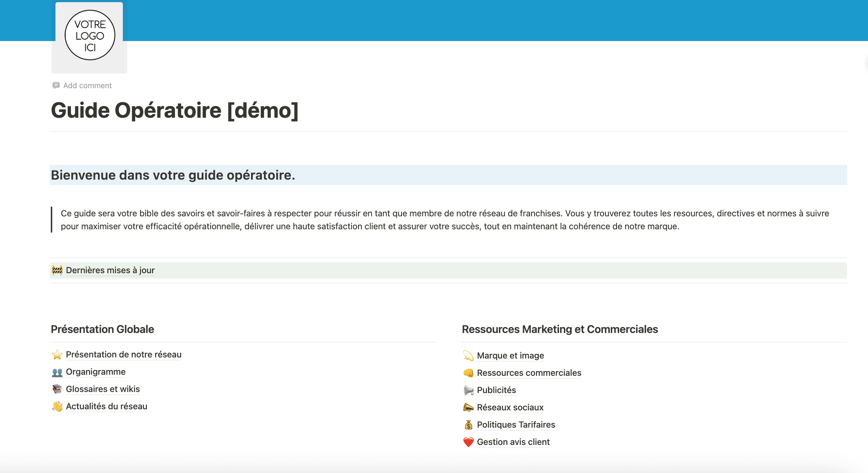Click the shooting star icon beside Marque et image
868x473 pixels.
click(468, 356)
